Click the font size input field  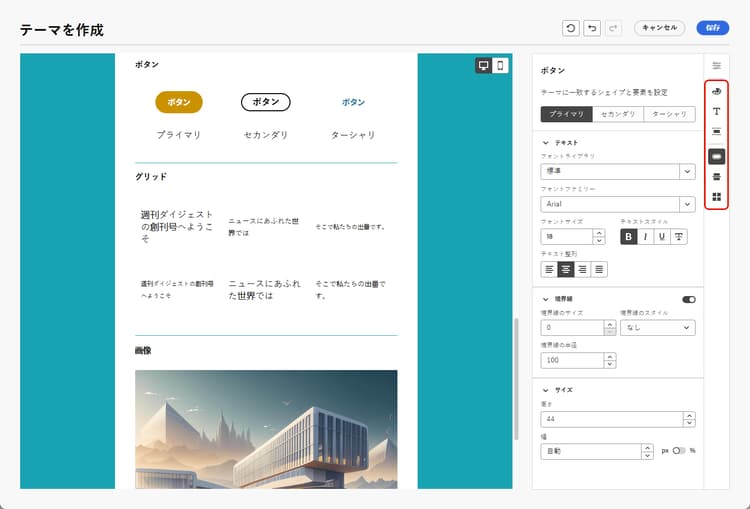tap(567, 236)
